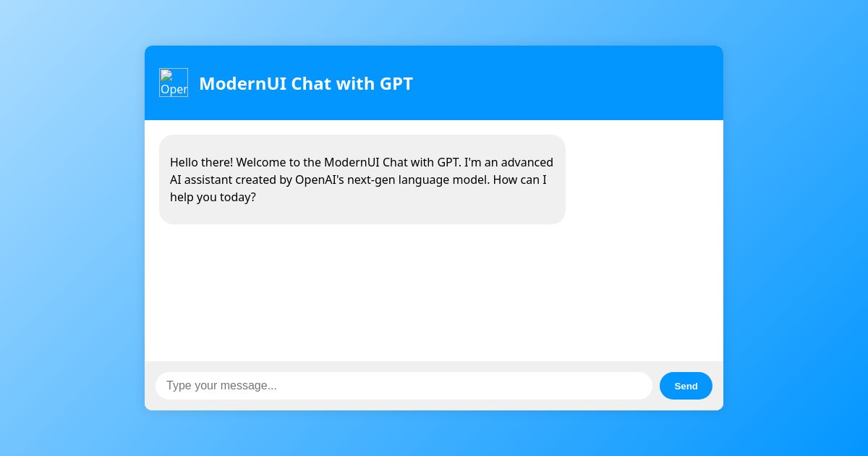868x456 pixels.
Task: Click the blue gradient page background
Action: [x=72, y=228]
